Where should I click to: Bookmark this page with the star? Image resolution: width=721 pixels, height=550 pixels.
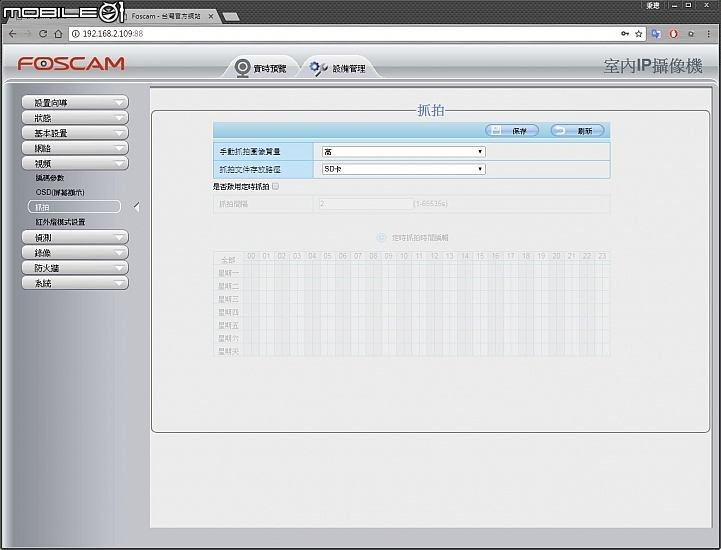[639, 34]
